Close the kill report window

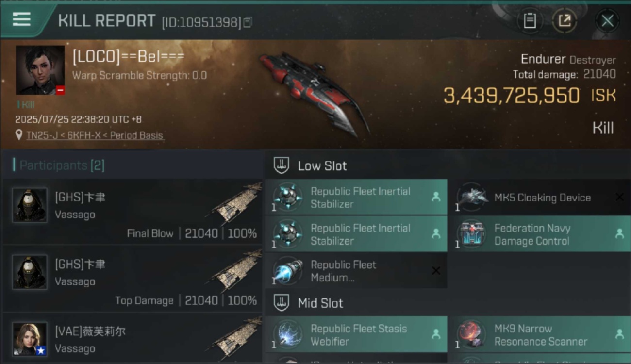coord(607,20)
